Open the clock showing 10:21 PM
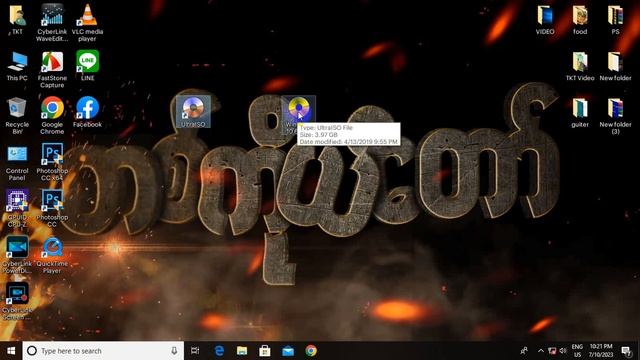The height and width of the screenshot is (360, 640). click(601, 351)
